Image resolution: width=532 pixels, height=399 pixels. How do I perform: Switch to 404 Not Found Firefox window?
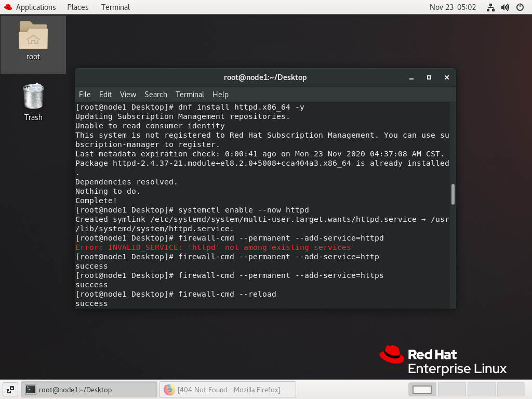[228, 390]
